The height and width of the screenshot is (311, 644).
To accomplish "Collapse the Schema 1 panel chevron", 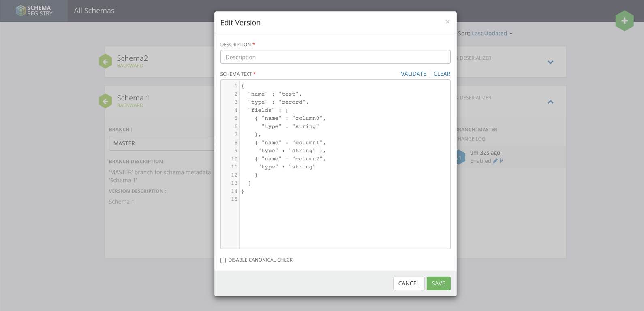I will 550,102.
